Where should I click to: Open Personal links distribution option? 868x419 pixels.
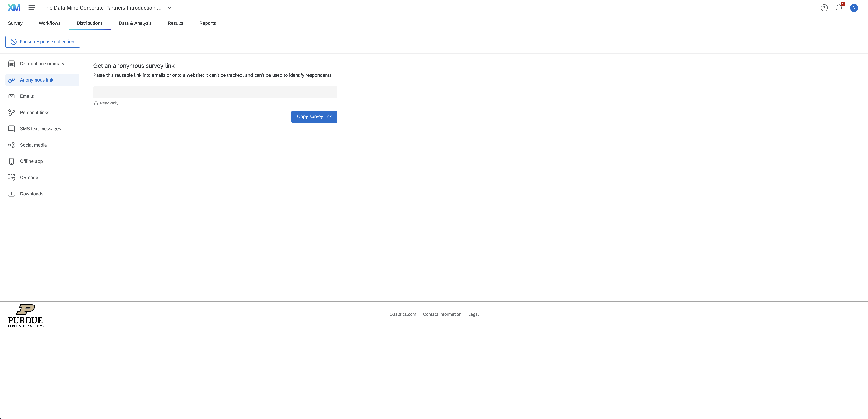click(34, 113)
